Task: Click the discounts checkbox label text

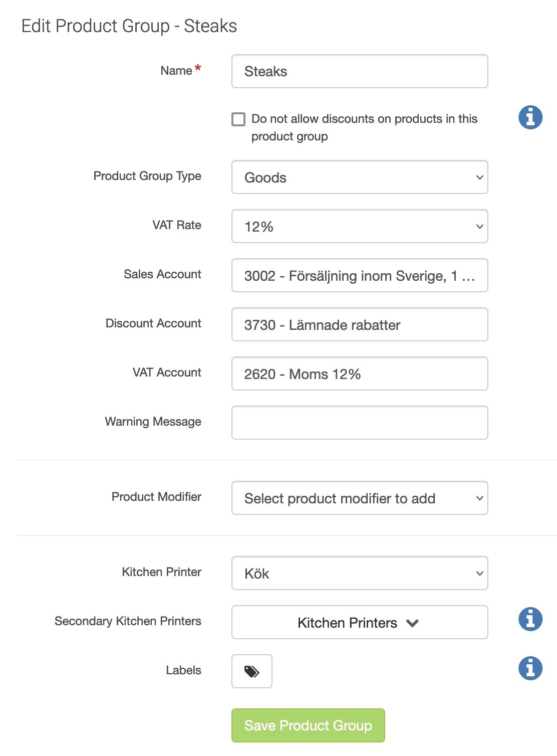Action: click(364, 127)
